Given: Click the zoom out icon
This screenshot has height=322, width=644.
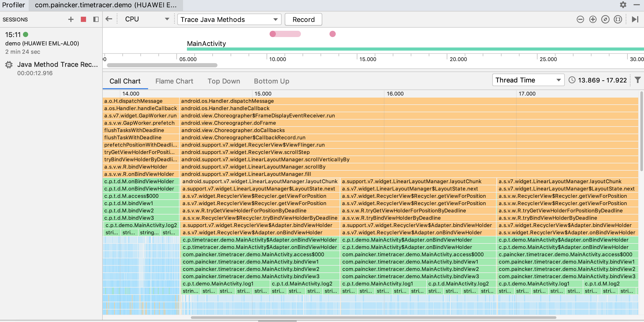Looking at the screenshot, I should point(580,19).
